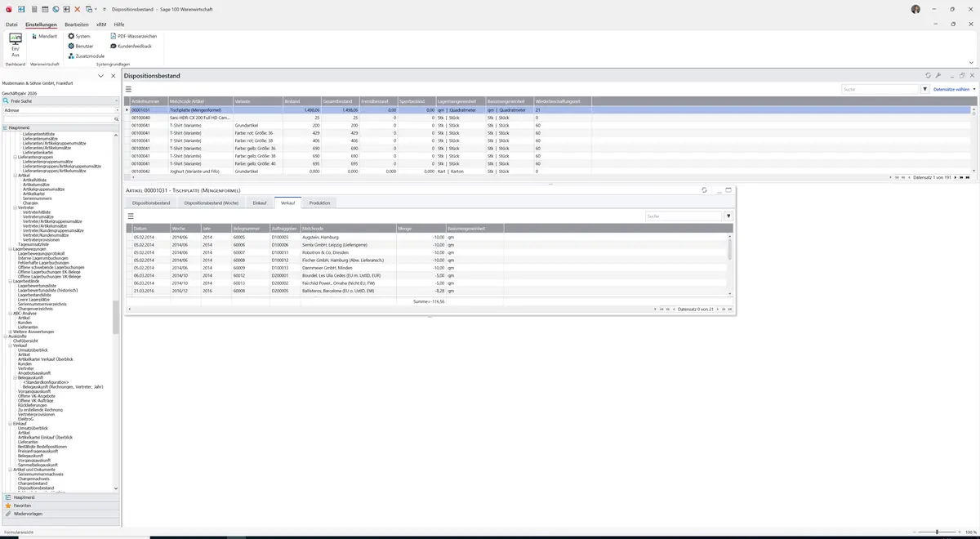Open the Datei menu
This screenshot has width=980, height=539.
[x=11, y=24]
